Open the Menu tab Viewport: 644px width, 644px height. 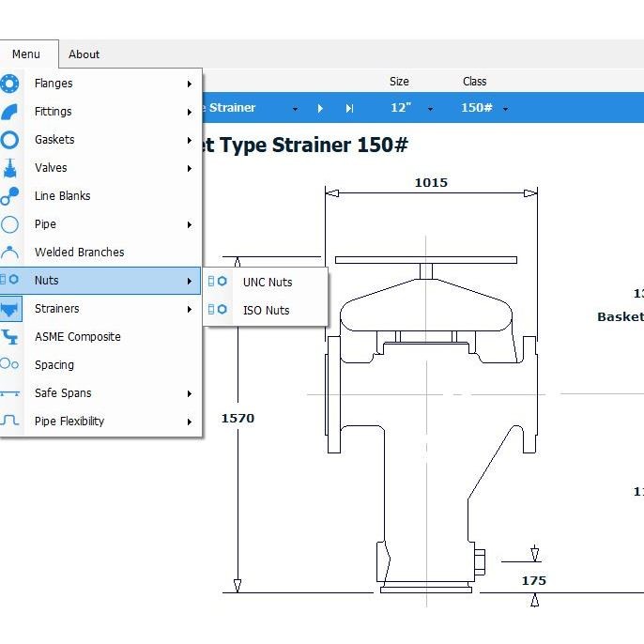pyautogui.click(x=26, y=54)
